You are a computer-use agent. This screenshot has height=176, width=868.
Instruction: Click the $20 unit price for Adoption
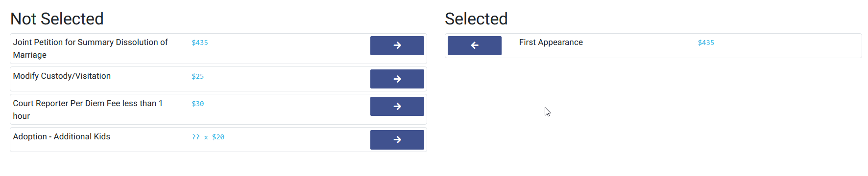click(218, 137)
